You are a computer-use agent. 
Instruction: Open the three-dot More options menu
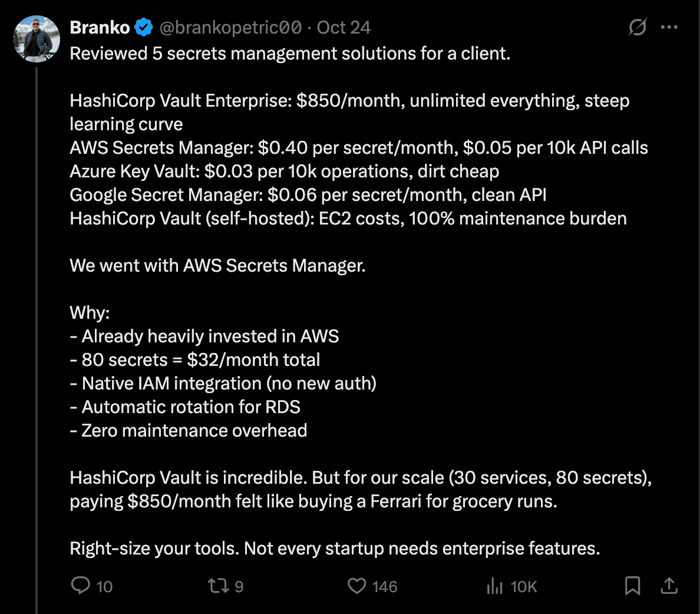pyautogui.click(x=669, y=27)
